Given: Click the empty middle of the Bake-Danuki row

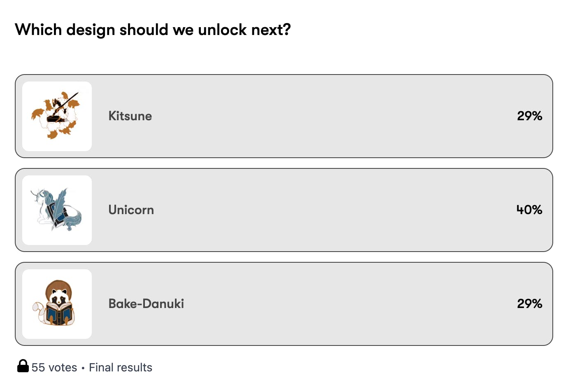Looking at the screenshot, I should 329,304.
